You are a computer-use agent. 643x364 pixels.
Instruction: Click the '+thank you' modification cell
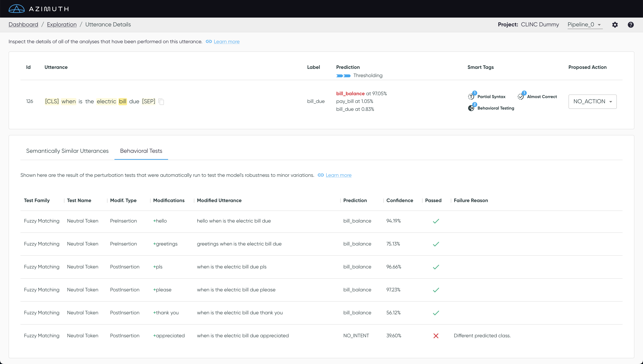tap(166, 313)
